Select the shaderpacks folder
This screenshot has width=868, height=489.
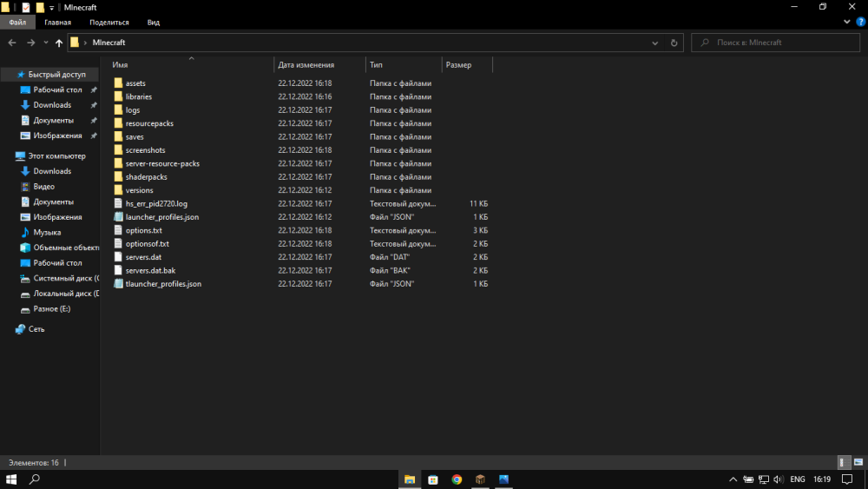[146, 176]
